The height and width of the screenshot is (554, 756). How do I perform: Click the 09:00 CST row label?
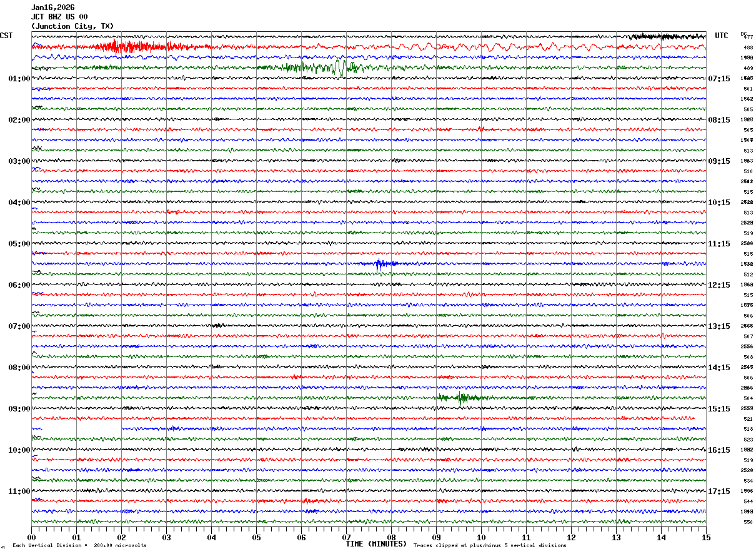pyautogui.click(x=19, y=409)
